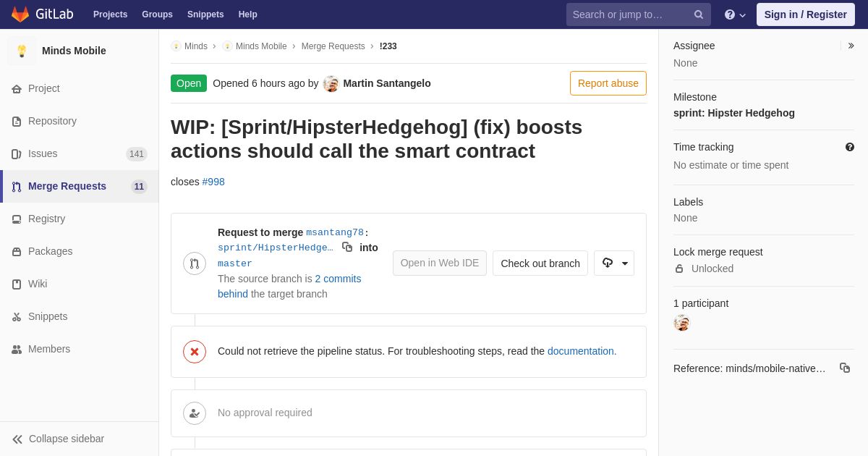Click the sprint/HipsterHedge… branch link
This screenshot has height=456, width=868.
tap(276, 248)
